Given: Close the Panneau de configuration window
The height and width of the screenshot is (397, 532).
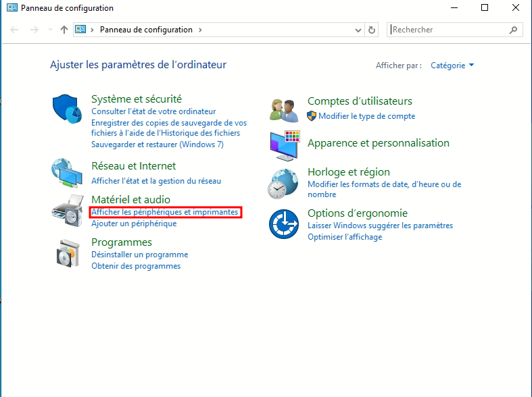Looking at the screenshot, I should [x=515, y=7].
